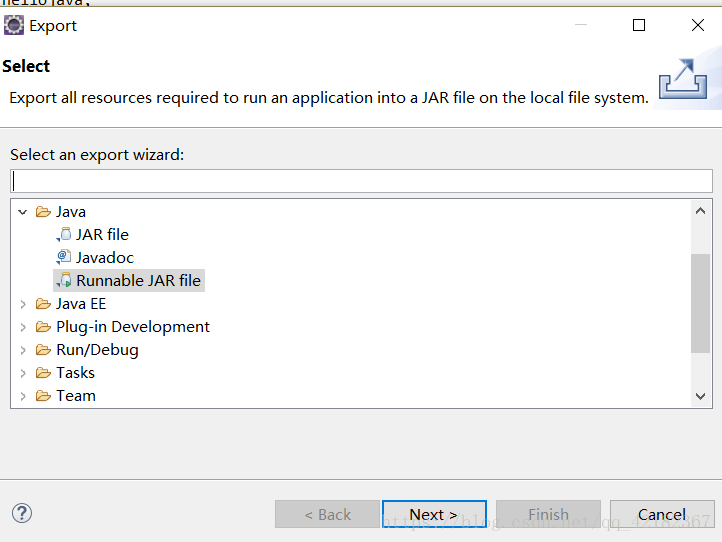Cancel the Export dialog
Screen dimensions: 722x542
pyautogui.click(x=662, y=514)
